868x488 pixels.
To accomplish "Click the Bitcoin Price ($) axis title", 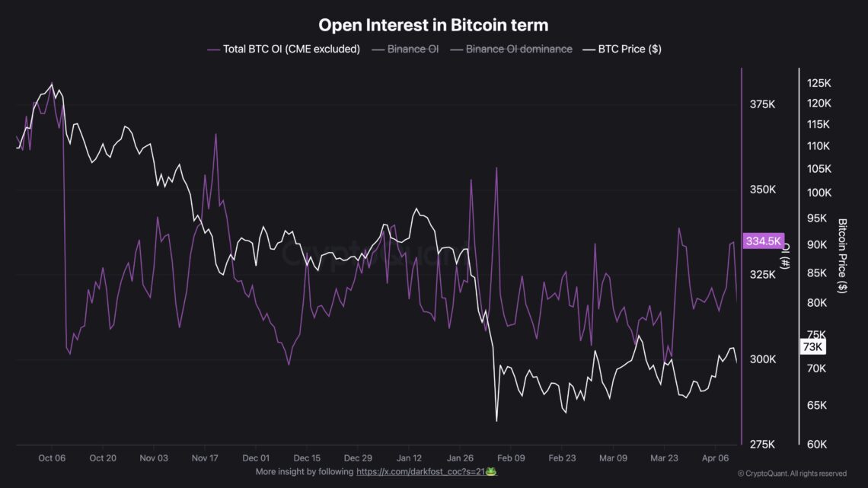I will pyautogui.click(x=842, y=256).
